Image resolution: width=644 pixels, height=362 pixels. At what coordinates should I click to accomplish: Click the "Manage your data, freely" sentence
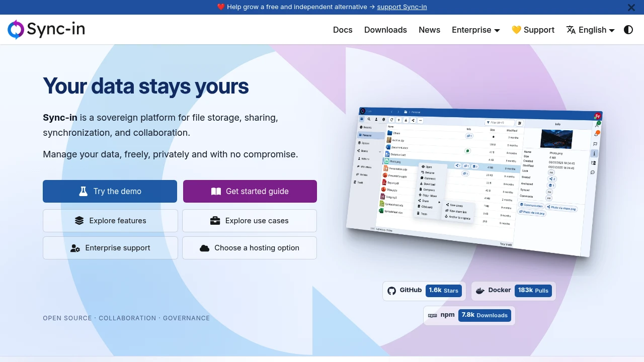click(171, 154)
